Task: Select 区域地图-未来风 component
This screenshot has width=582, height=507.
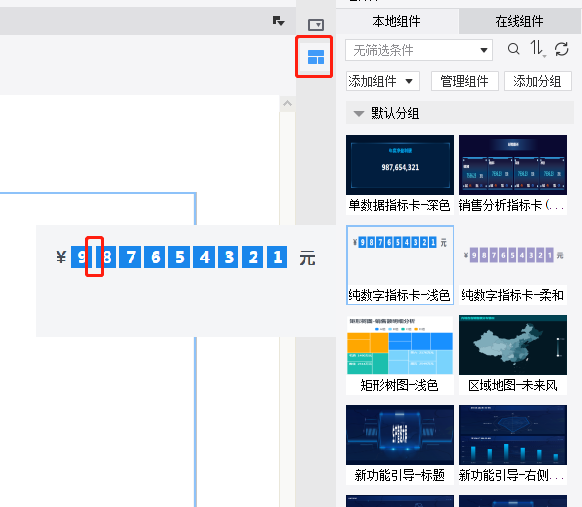Action: [x=513, y=354]
